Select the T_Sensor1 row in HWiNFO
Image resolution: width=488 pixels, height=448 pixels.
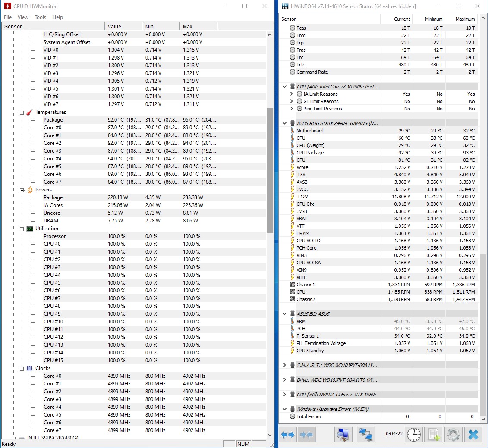(378, 336)
